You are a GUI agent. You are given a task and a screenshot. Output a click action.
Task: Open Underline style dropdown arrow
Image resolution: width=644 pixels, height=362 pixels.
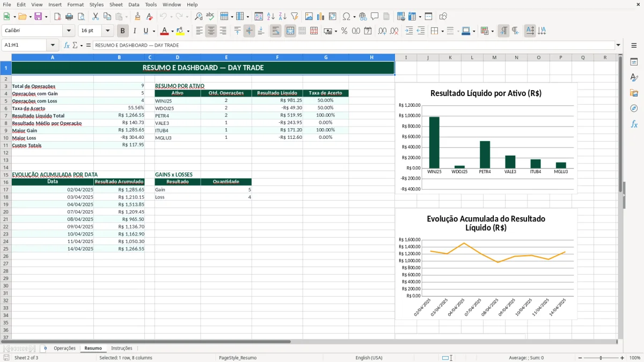tap(153, 31)
